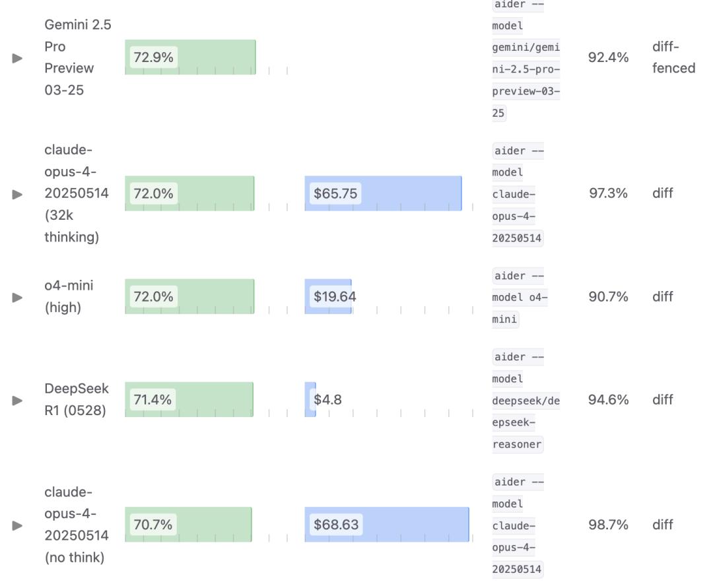Expand claude-opus-4 (no think) row
The image size is (713, 588).
point(17,526)
